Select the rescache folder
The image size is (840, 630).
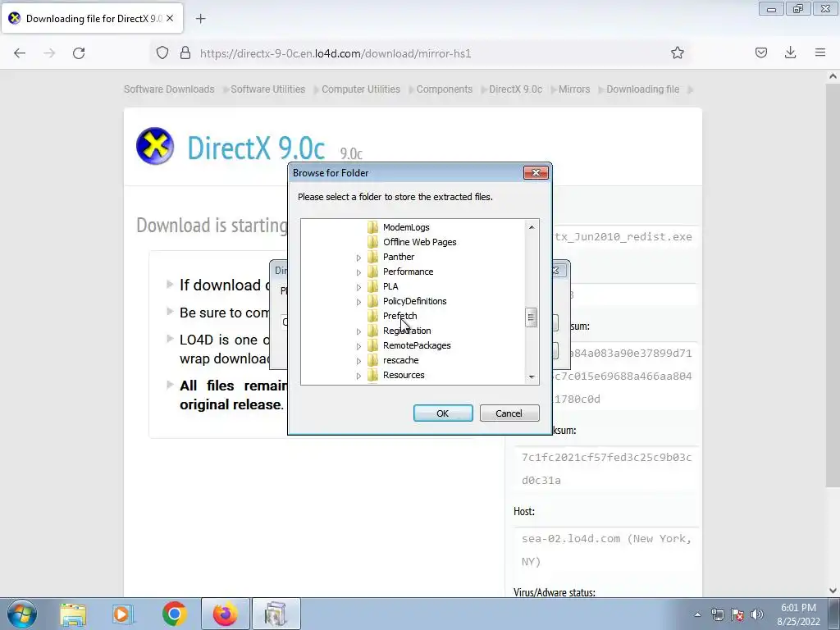click(x=400, y=360)
